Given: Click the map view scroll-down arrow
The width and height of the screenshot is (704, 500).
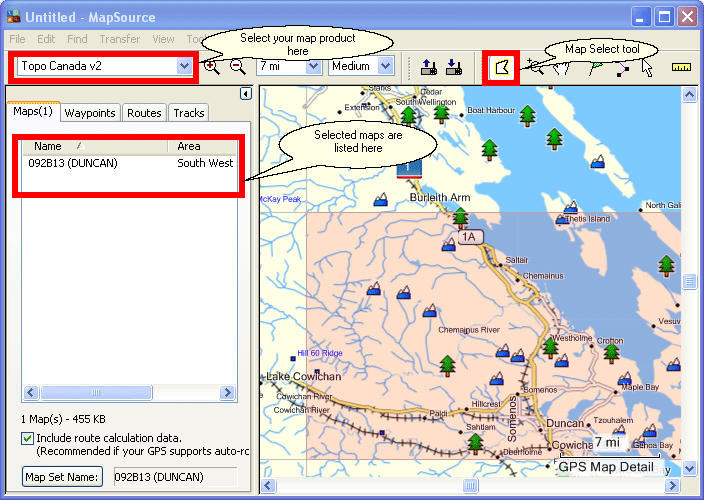Looking at the screenshot, I should [689, 469].
